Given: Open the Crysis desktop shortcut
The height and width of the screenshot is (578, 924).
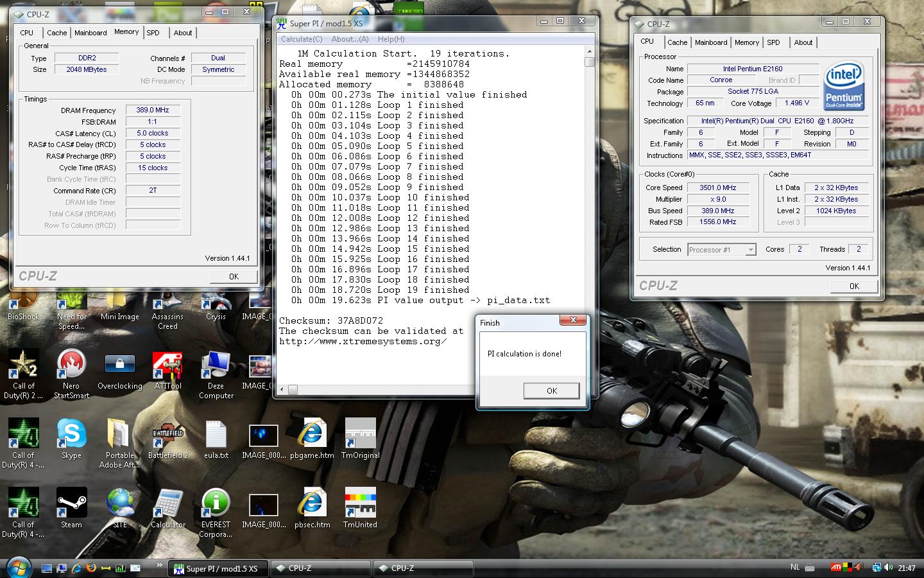Looking at the screenshot, I should [x=216, y=304].
